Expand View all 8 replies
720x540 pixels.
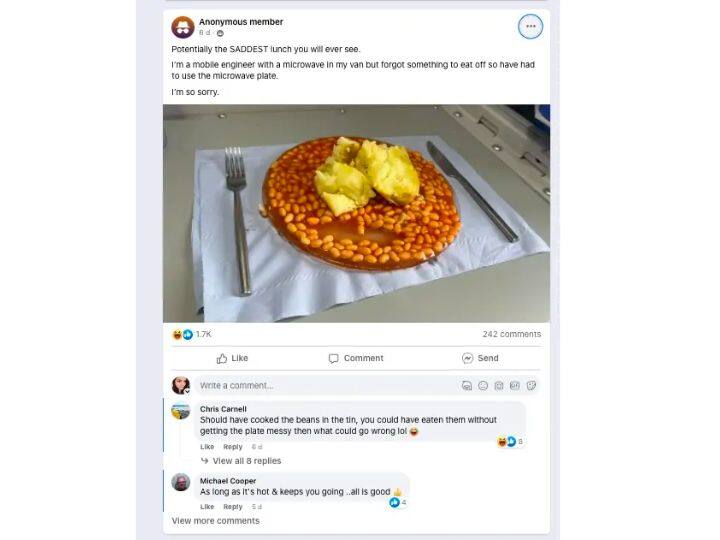click(246, 461)
